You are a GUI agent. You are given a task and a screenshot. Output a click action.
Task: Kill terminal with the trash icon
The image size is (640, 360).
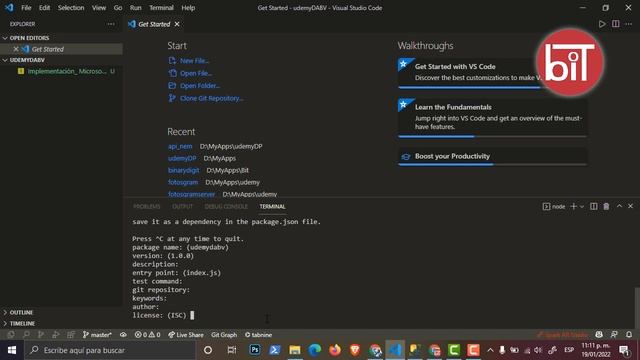606,207
